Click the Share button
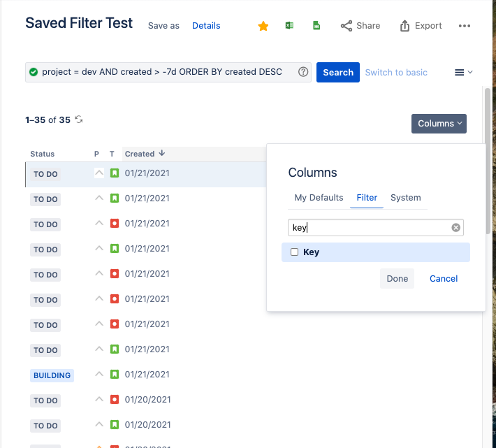 (x=360, y=26)
